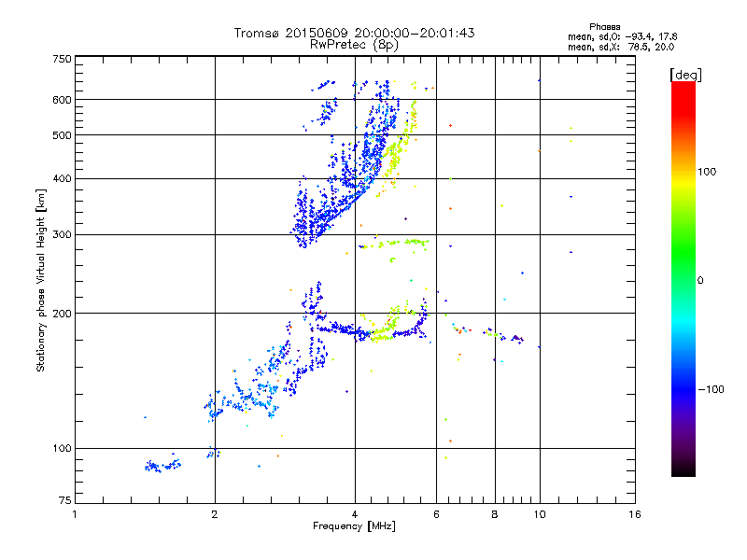This screenshot has width=747, height=560.
Task: Click the colorbar label "-100"
Action: click(x=711, y=389)
